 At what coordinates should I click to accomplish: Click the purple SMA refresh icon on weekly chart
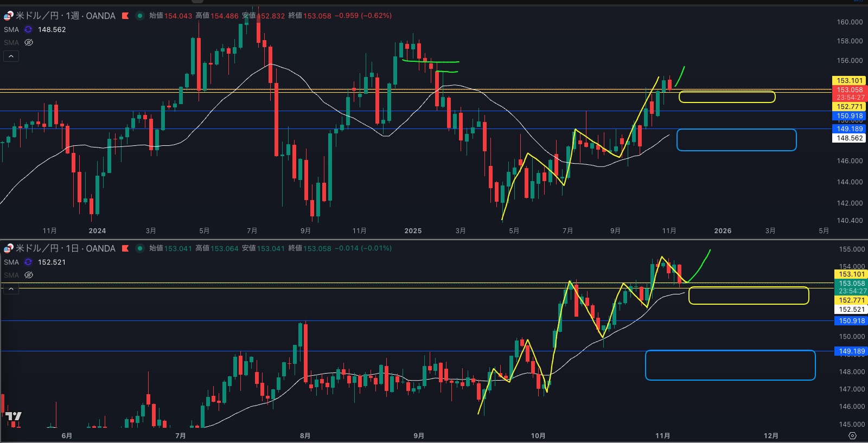point(28,30)
